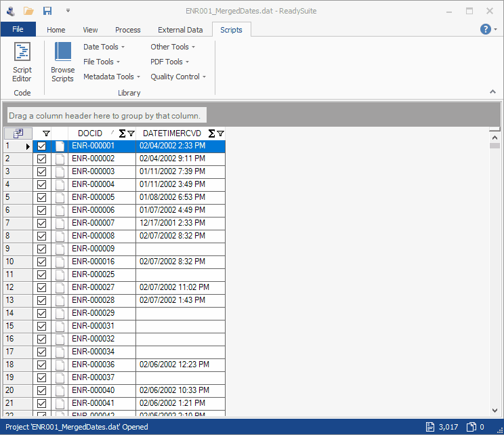
Task: Sort by the DOCID column header
Action: click(x=90, y=133)
